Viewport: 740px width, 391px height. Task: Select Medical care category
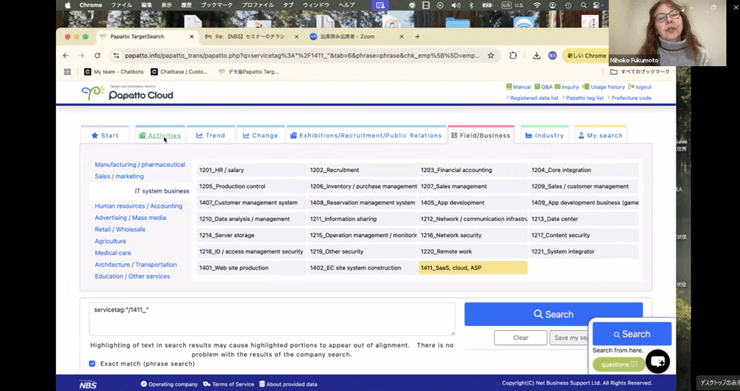(x=113, y=253)
